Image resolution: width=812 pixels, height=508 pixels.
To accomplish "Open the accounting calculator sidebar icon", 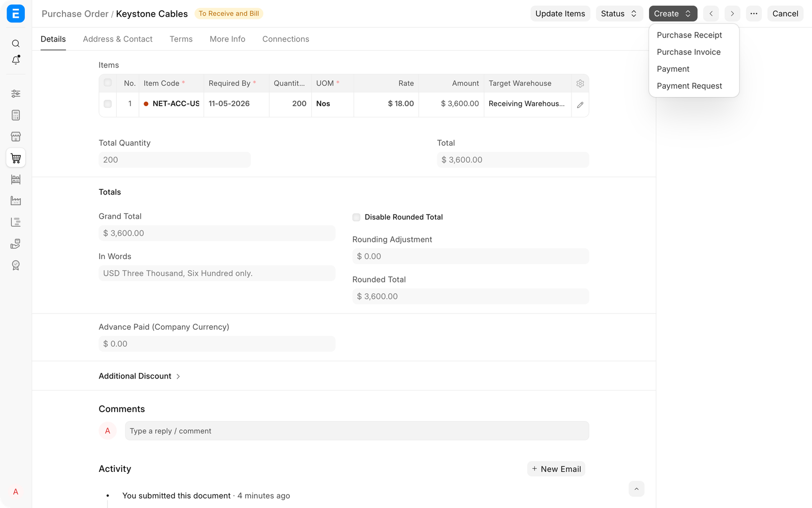I will 16,115.
